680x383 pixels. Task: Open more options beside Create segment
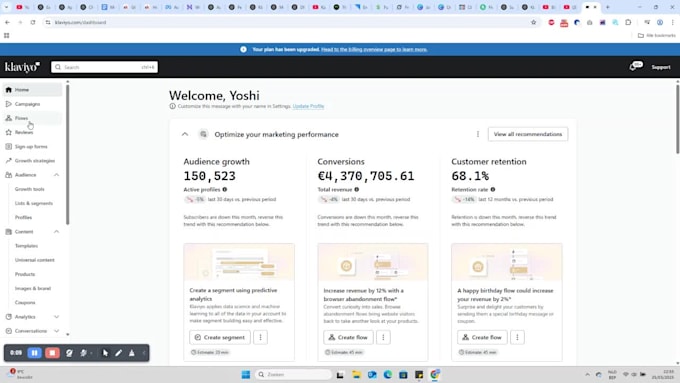click(260, 337)
